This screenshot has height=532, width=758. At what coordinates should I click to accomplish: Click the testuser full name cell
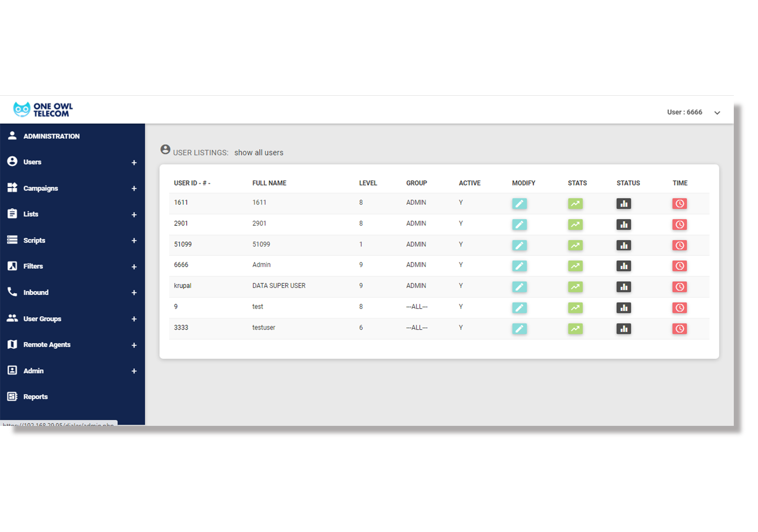click(263, 327)
